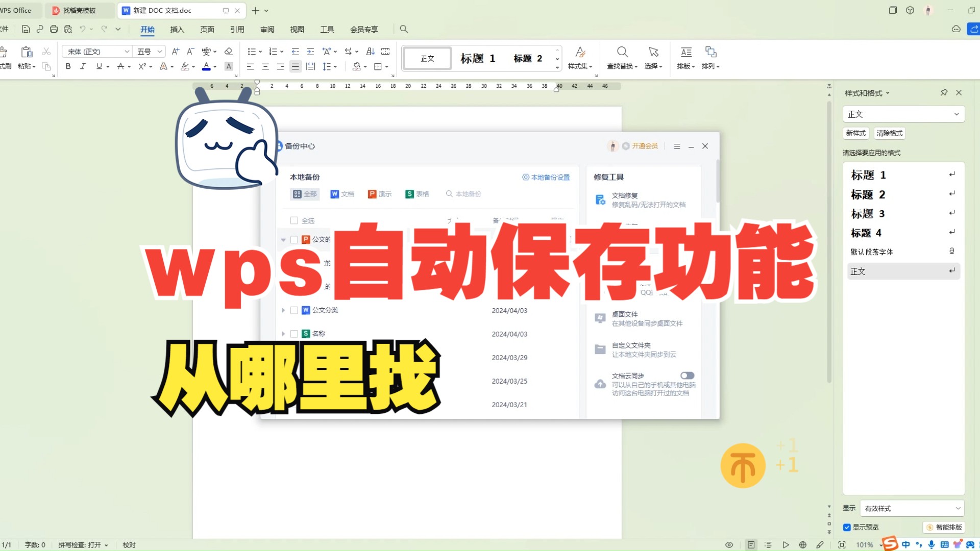Align text left

250,66
